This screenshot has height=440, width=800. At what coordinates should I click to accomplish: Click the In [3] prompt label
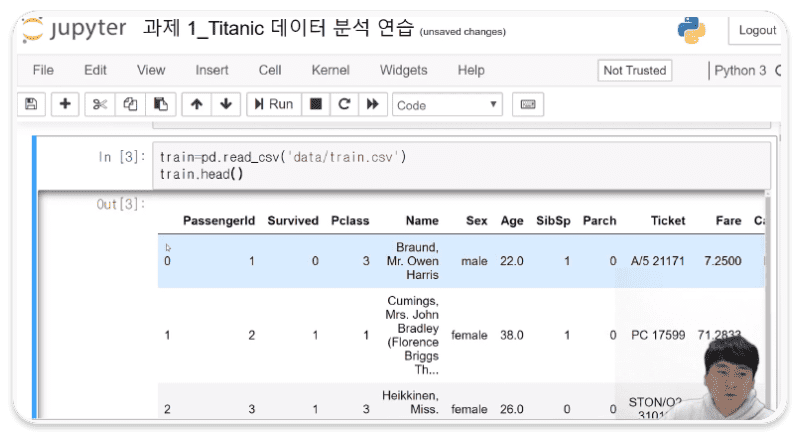click(x=122, y=157)
